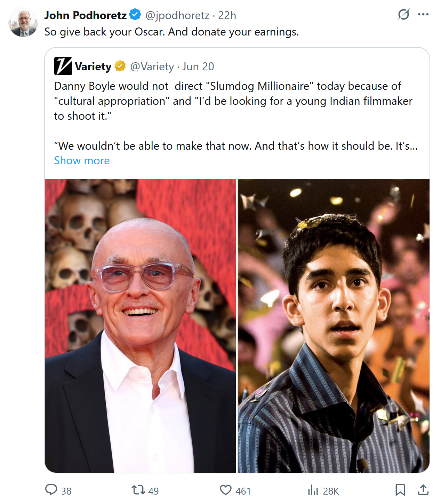The width and height of the screenshot is (441, 504).
Task: Click the share upload icon
Action: pos(423,490)
